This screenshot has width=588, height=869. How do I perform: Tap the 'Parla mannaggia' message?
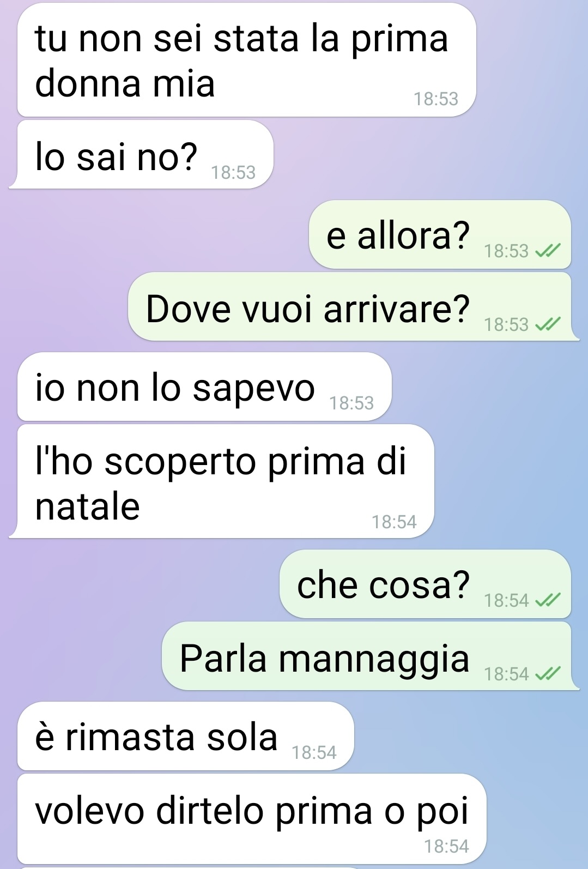click(x=371, y=656)
